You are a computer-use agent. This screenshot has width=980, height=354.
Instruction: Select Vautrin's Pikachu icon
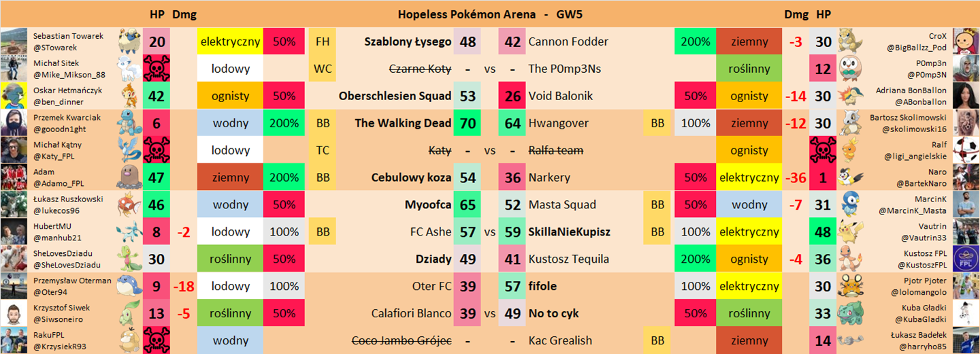click(849, 232)
